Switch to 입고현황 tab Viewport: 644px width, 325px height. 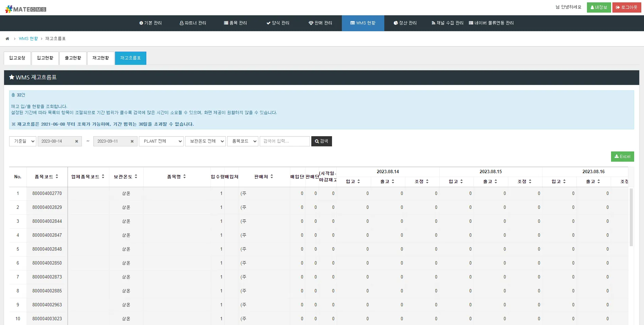pyautogui.click(x=45, y=58)
